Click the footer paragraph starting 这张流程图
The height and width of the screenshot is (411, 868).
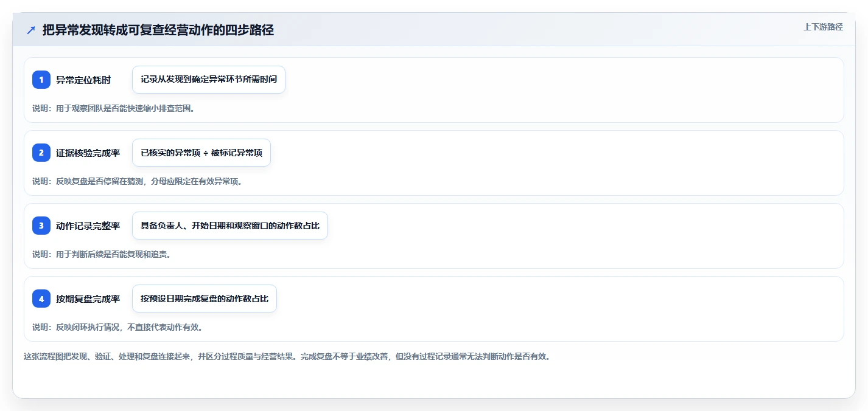click(x=287, y=356)
